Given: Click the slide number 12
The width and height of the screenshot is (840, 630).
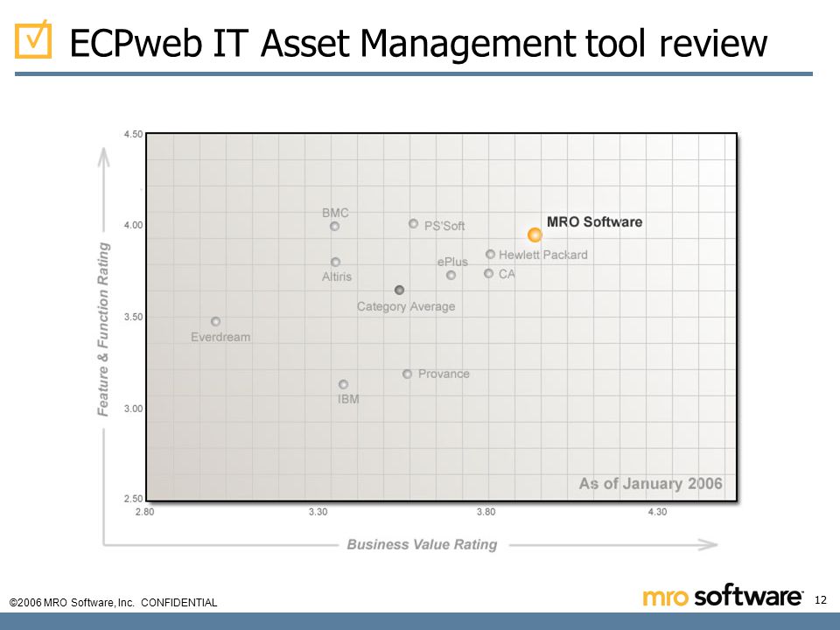Looking at the screenshot, I should click(x=821, y=600).
